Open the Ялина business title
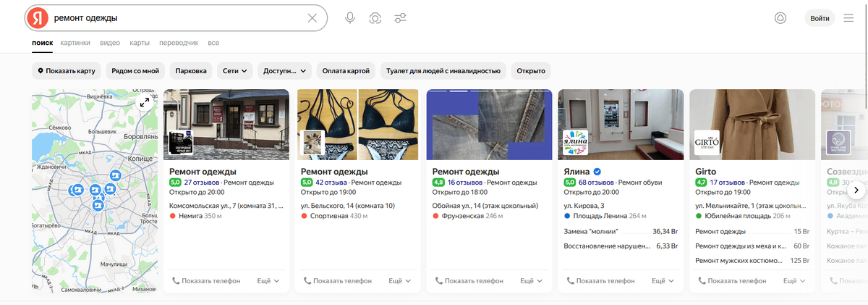 coord(576,172)
